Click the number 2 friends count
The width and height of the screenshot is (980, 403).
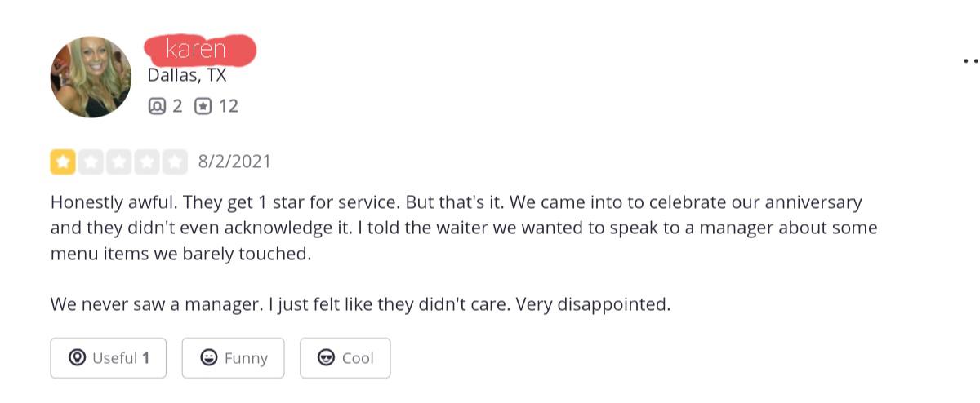pyautogui.click(x=177, y=106)
